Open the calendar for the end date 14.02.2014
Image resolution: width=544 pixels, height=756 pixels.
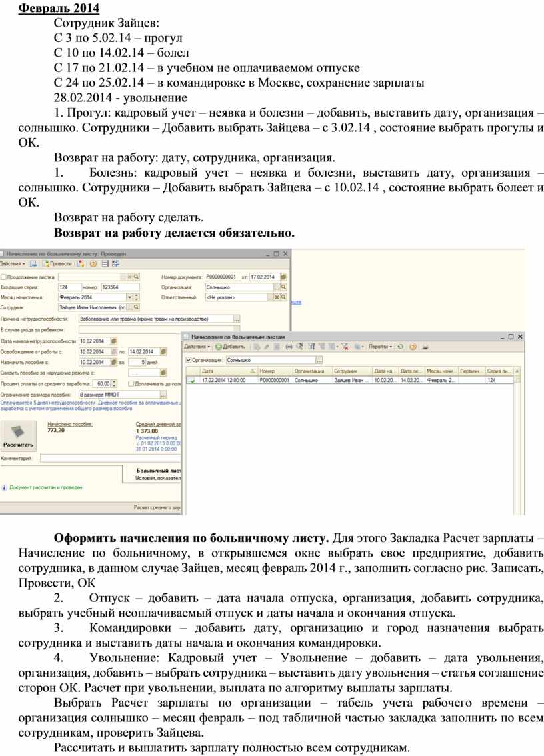pos(163,352)
